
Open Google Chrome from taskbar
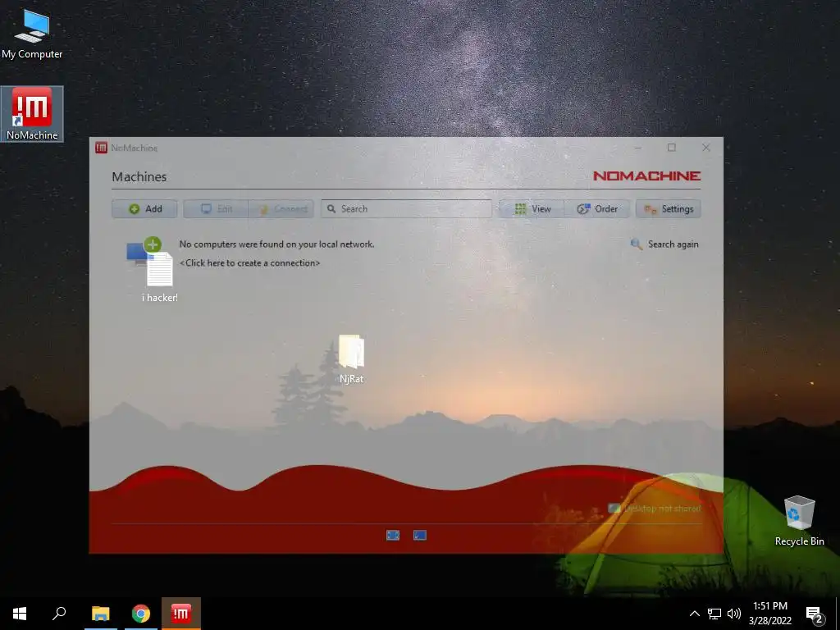pos(141,614)
